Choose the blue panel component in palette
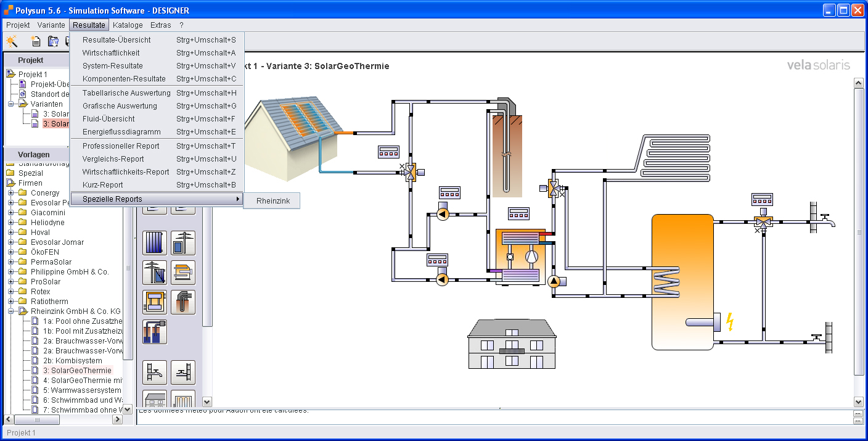Viewport: 868px width, 441px height. coord(155,242)
